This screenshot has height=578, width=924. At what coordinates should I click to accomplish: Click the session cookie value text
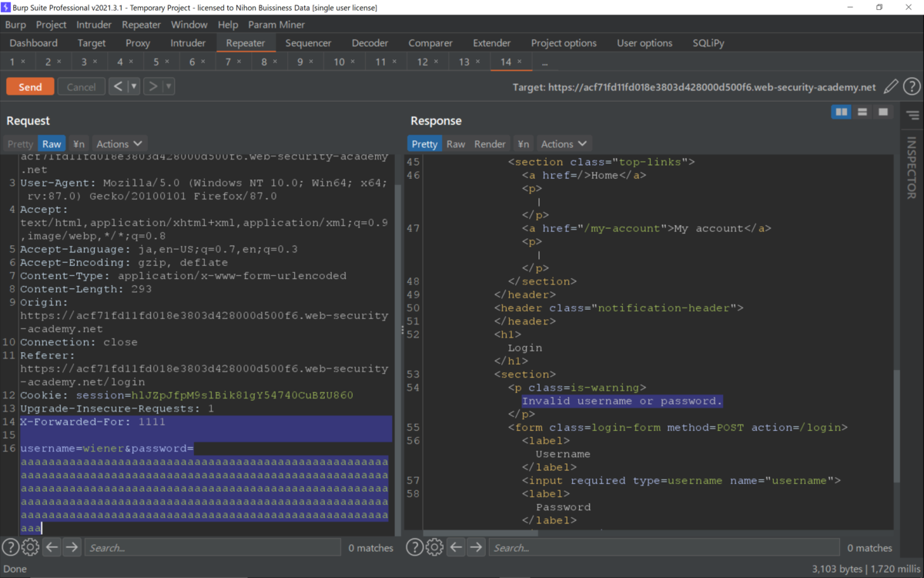(x=242, y=395)
